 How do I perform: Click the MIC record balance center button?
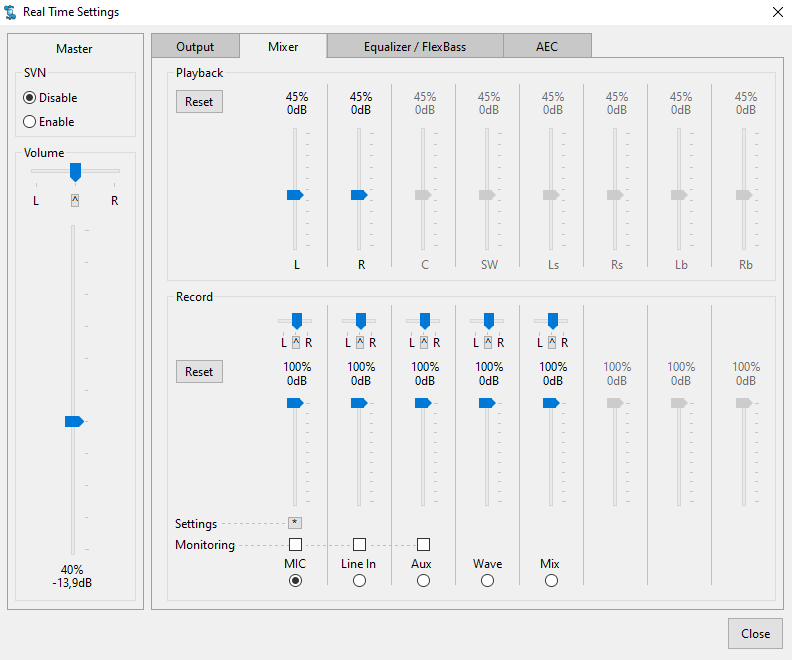[296, 342]
